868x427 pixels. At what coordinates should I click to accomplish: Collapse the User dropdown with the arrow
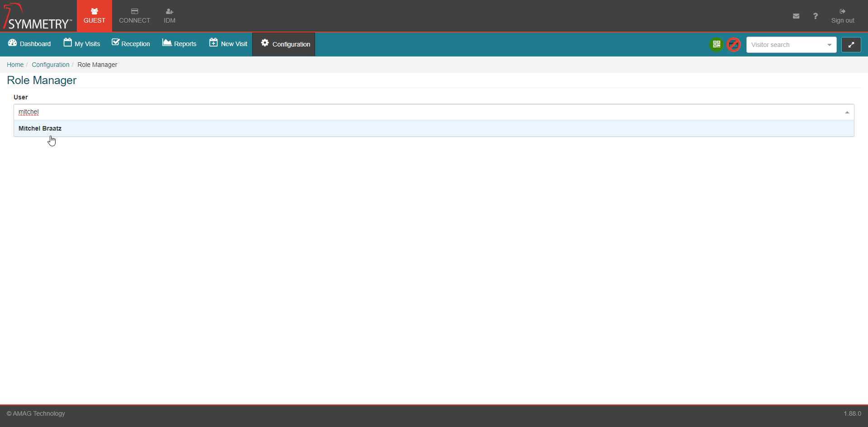point(847,112)
